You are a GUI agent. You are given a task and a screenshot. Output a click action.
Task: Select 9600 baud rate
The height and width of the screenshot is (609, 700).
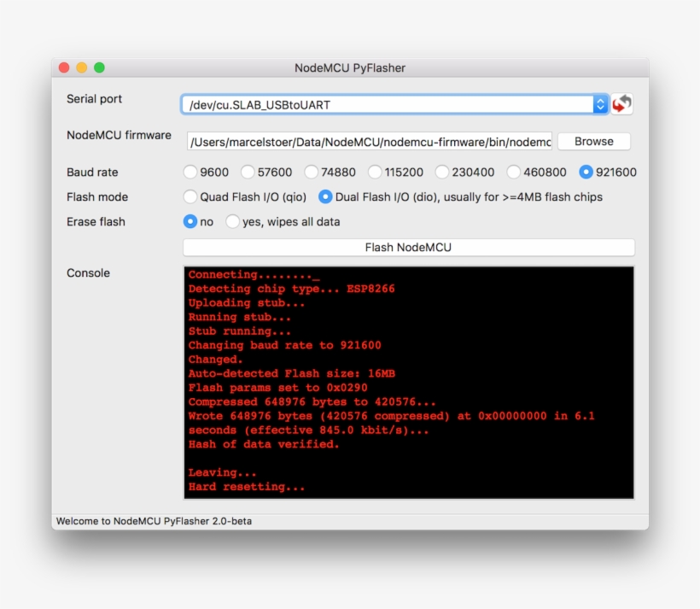point(190,172)
